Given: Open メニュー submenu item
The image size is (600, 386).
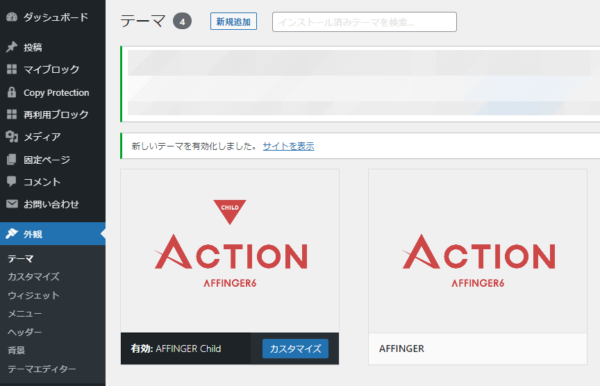Looking at the screenshot, I should 25,314.
